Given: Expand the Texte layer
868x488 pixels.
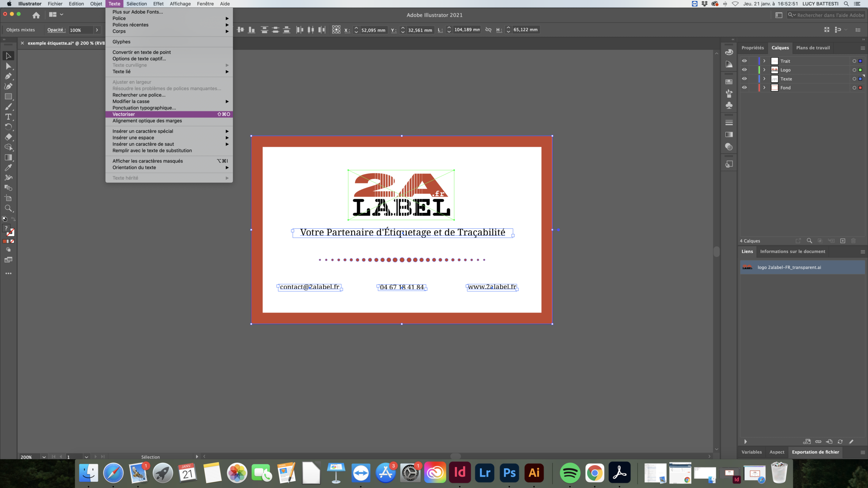Looking at the screenshot, I should point(764,79).
